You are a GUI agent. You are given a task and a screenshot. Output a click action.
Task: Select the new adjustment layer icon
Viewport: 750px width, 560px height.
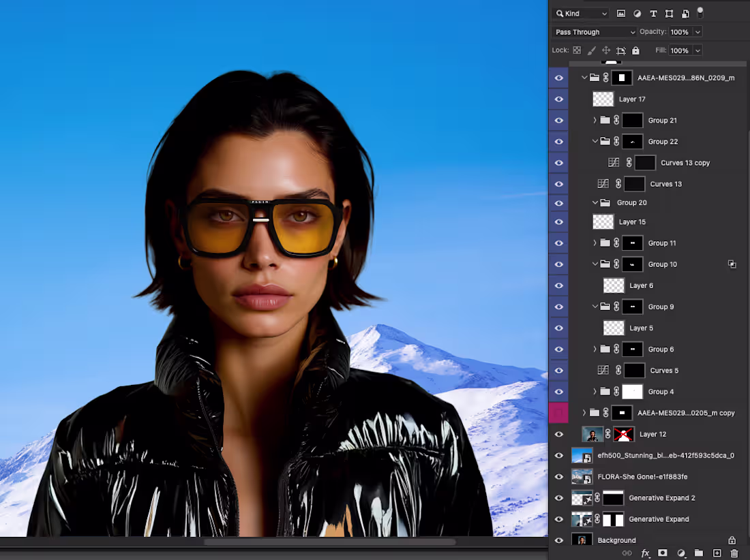[681, 553]
